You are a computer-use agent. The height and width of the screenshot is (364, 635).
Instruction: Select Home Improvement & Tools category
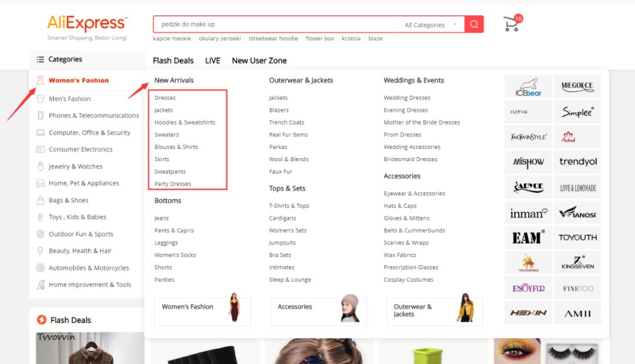(x=90, y=285)
